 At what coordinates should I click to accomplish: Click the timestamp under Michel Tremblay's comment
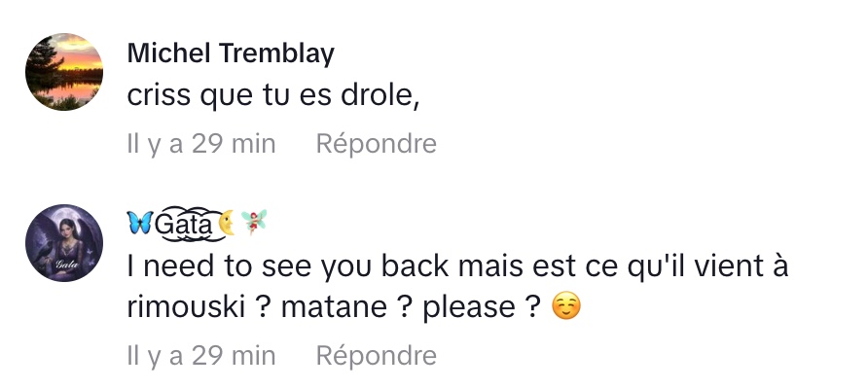click(201, 144)
